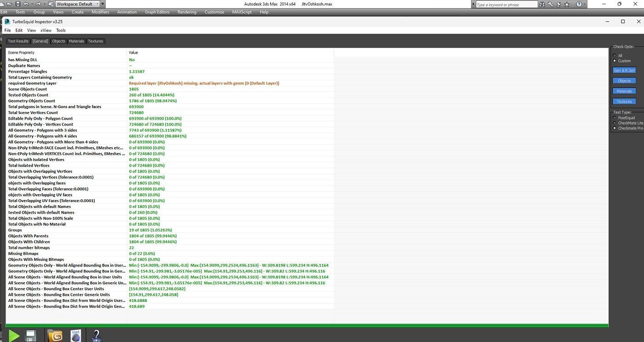Click the floppy disk save report icon
Screen dimensions: 644x342
coord(31,336)
